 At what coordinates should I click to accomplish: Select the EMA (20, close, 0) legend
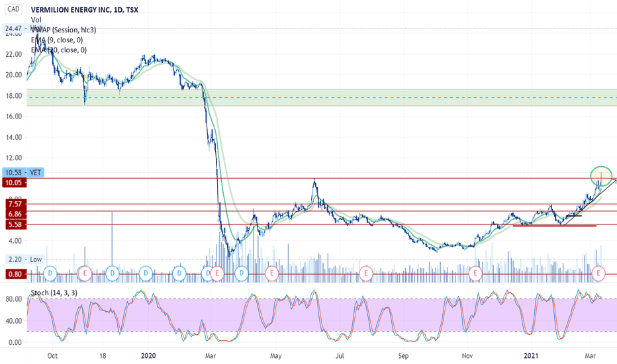pyautogui.click(x=59, y=50)
